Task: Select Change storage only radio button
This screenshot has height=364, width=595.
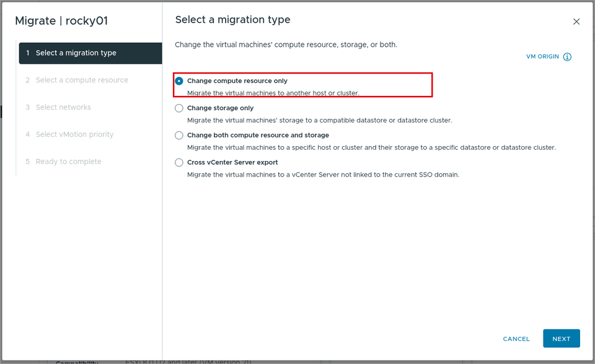Action: pyautogui.click(x=179, y=108)
